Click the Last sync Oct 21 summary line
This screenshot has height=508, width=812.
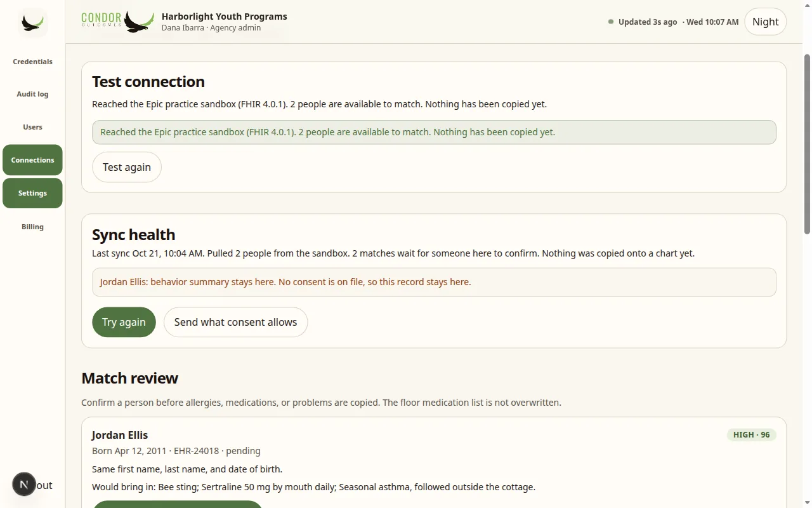[x=393, y=253]
